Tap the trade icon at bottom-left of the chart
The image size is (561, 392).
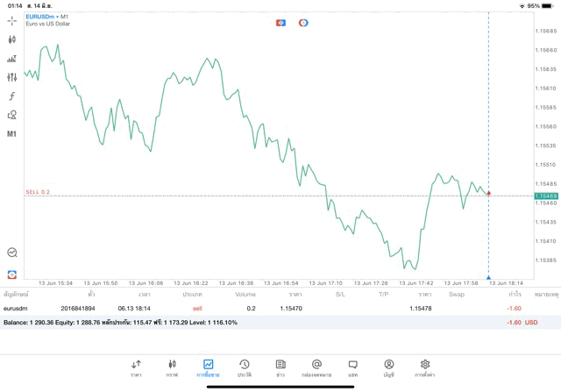coord(12,274)
